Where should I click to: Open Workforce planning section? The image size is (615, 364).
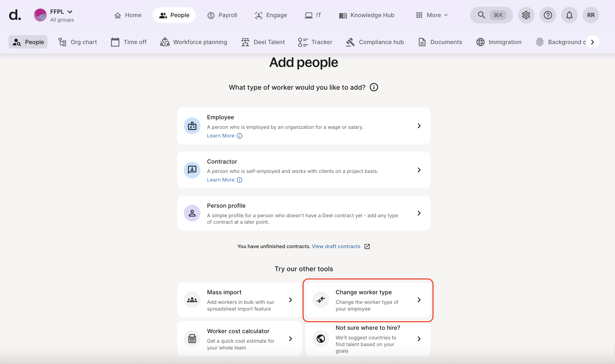coord(193,42)
